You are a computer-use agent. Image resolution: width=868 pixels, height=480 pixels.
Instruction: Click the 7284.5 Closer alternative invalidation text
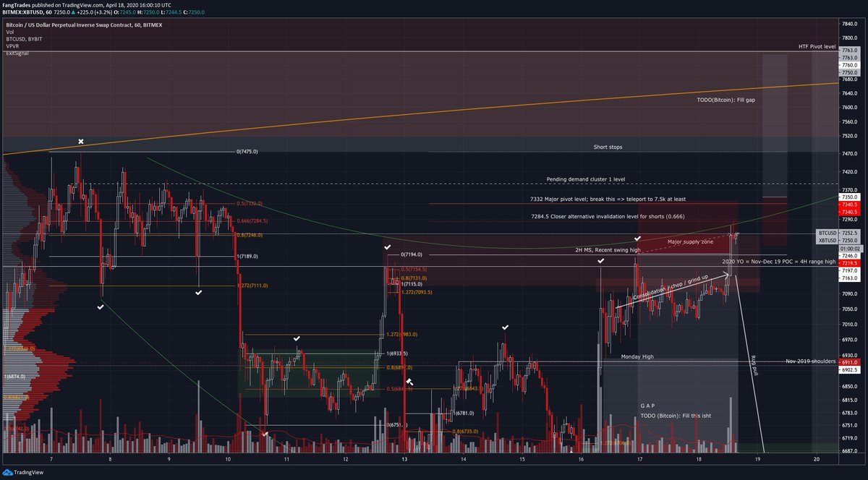coord(608,216)
